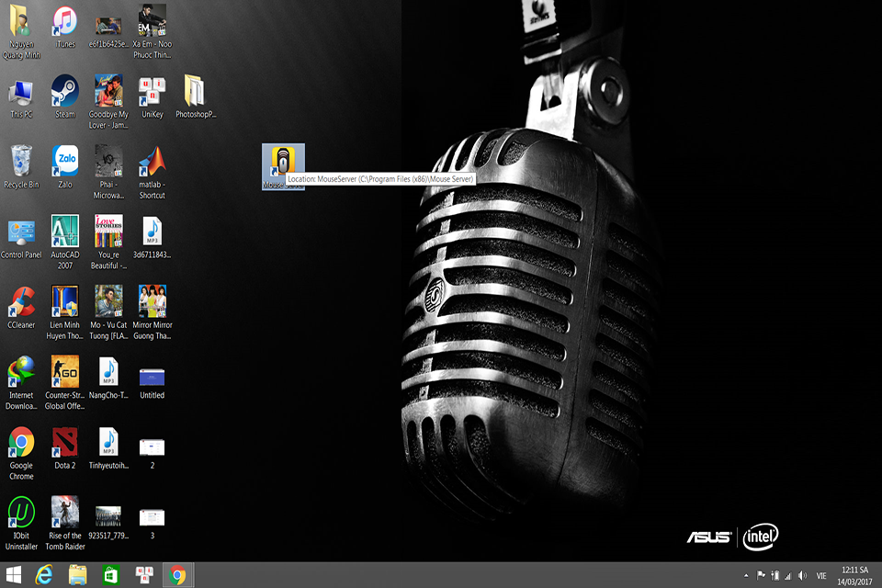Show hidden system tray icons
882x588 pixels.
[746, 576]
